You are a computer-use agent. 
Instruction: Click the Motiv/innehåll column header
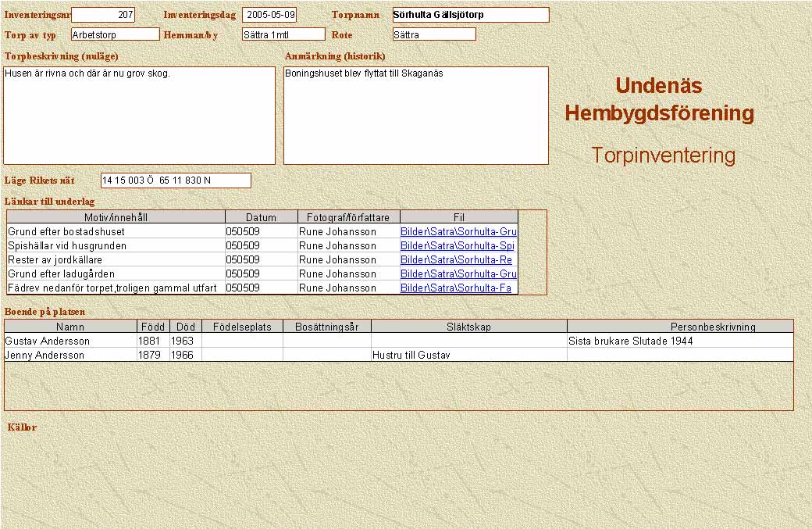(x=116, y=217)
